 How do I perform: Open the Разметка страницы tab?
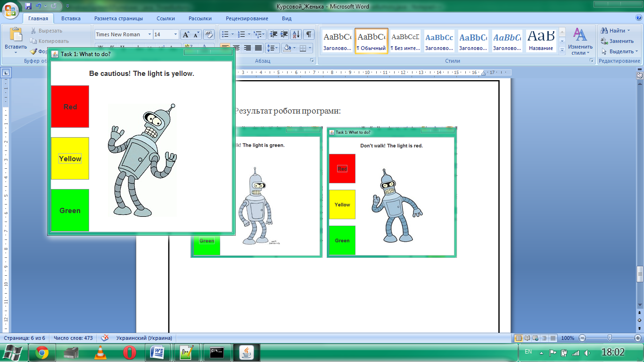tap(118, 18)
